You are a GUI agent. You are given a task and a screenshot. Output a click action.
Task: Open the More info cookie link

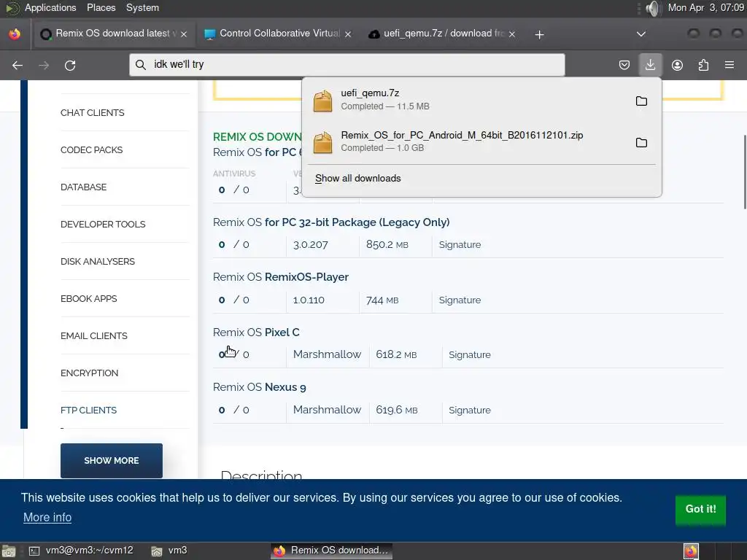tap(47, 517)
